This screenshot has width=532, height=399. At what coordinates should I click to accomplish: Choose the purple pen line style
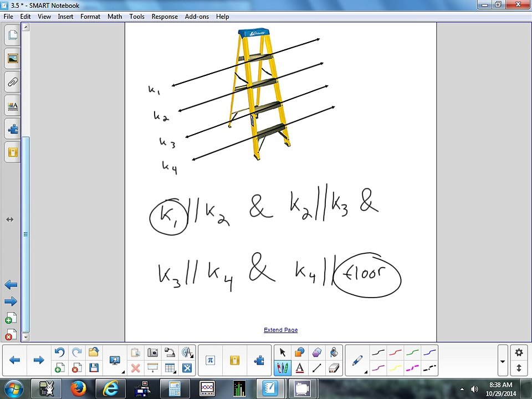pos(378,368)
